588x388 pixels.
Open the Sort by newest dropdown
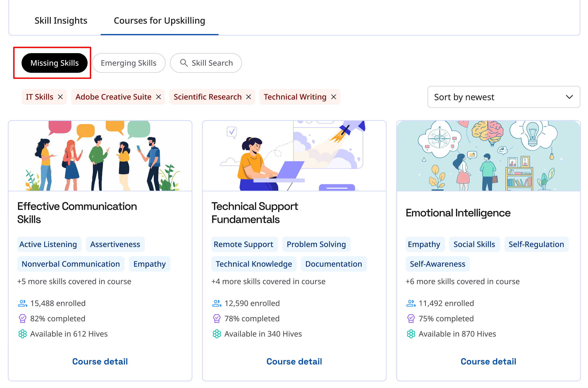(x=503, y=97)
